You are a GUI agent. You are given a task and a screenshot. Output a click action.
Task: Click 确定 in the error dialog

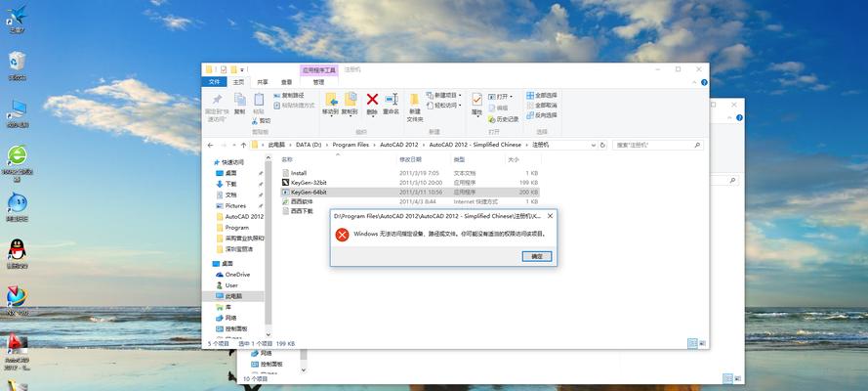(x=536, y=256)
